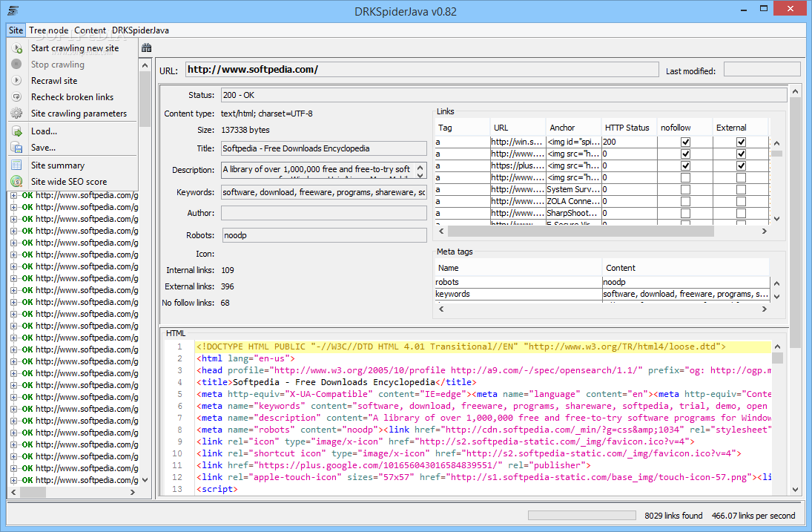Click the up arrow of the Description box scroller
Viewport: 812px width, 532px height.
tap(420, 167)
